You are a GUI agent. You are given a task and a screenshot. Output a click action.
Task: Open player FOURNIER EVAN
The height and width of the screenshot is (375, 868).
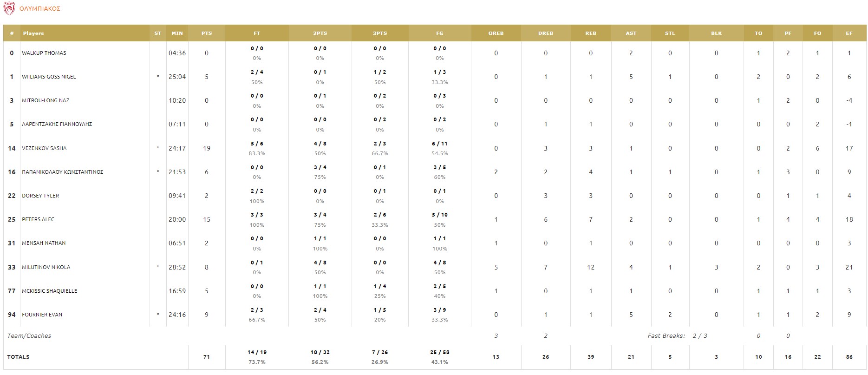click(42, 315)
